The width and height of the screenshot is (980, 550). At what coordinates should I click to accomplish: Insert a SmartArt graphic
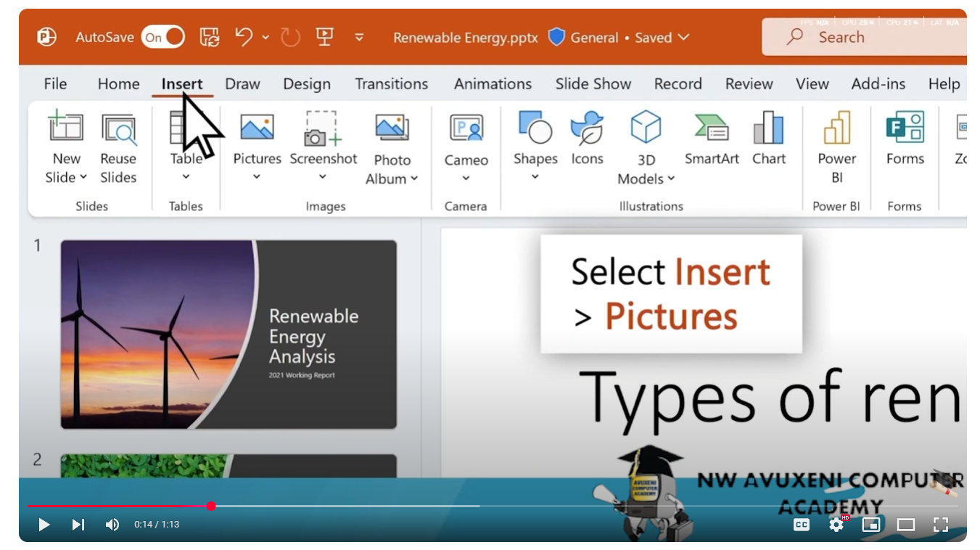(711, 128)
